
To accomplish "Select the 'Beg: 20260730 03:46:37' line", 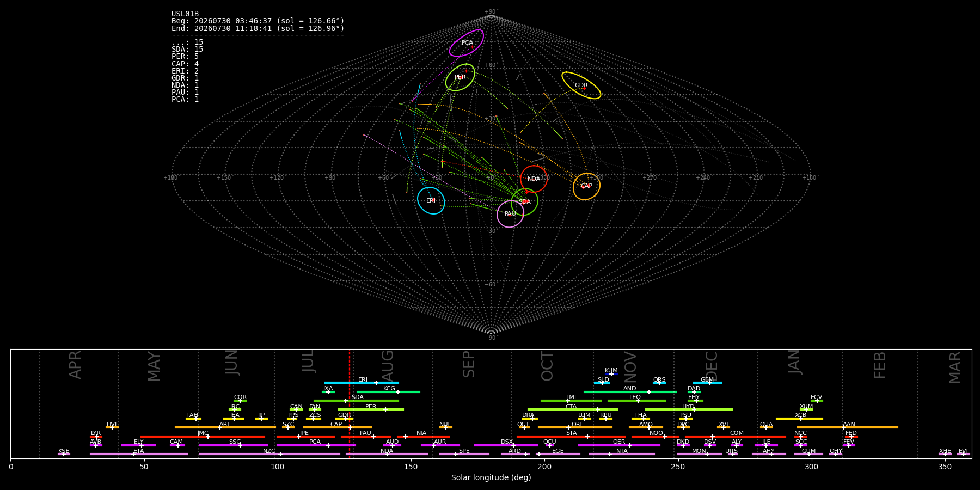I will click(x=258, y=21).
